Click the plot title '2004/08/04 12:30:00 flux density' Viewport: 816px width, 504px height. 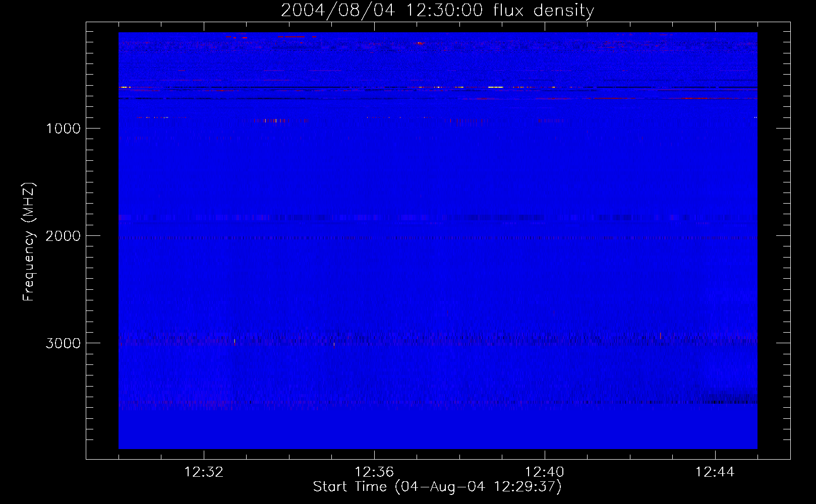pyautogui.click(x=437, y=11)
